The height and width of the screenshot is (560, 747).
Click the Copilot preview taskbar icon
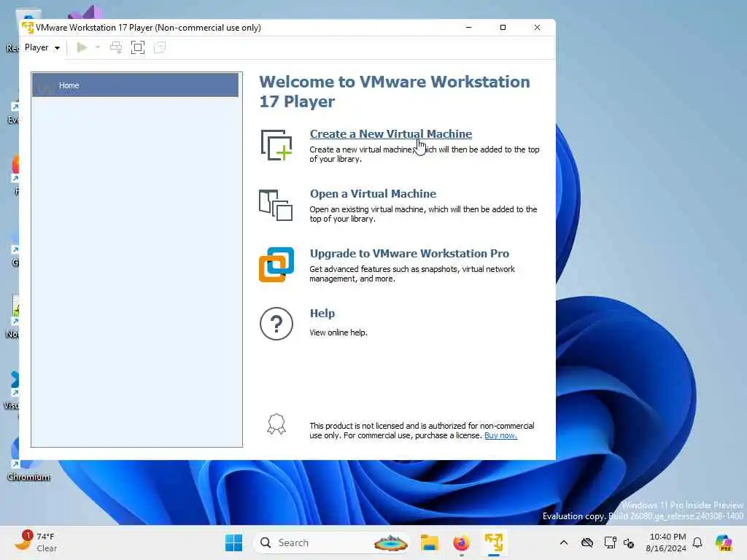(x=724, y=542)
